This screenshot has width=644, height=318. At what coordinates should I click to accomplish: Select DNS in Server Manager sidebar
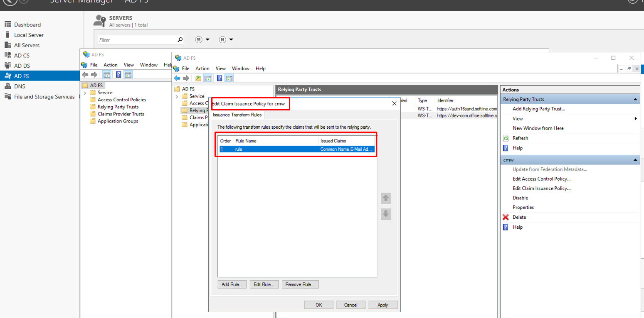click(x=20, y=86)
